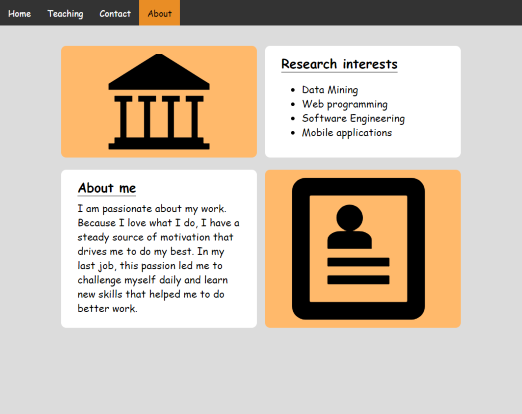The height and width of the screenshot is (414, 522).
Task: Click the About me heading
Action: pos(107,188)
